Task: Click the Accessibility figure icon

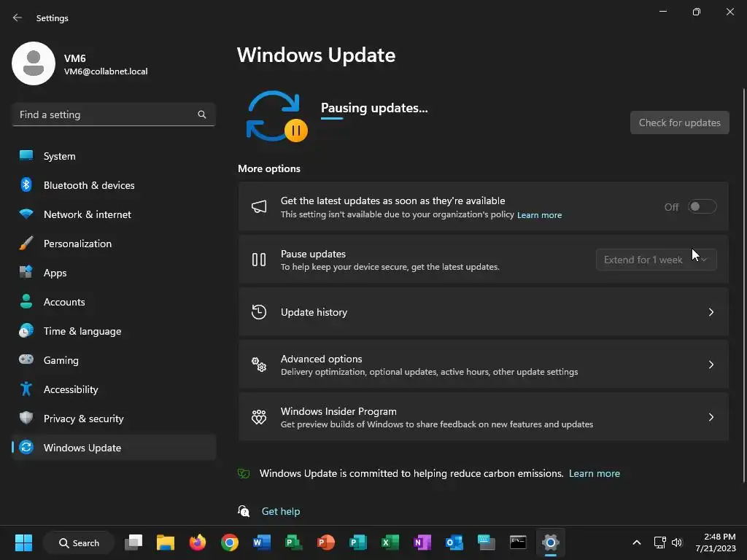Action: 26,389
